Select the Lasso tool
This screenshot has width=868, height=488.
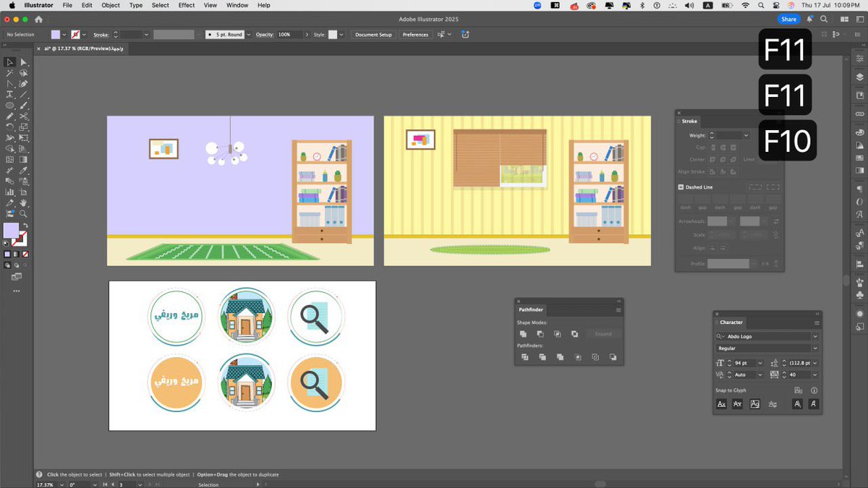click(x=23, y=73)
